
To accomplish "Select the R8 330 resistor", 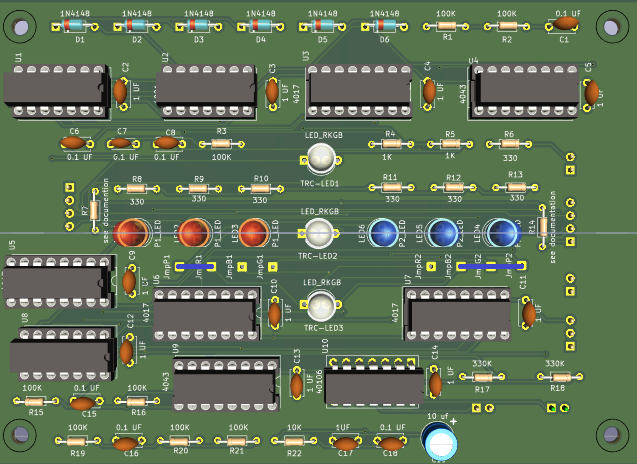I will tap(137, 189).
